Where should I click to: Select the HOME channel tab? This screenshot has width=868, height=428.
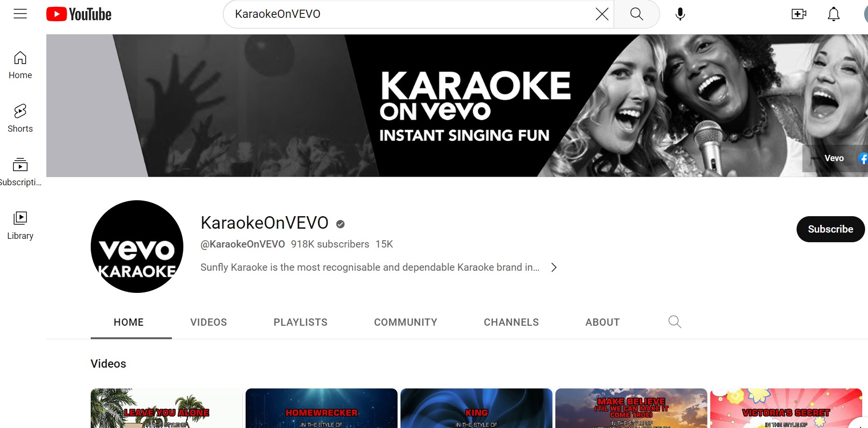(x=129, y=322)
